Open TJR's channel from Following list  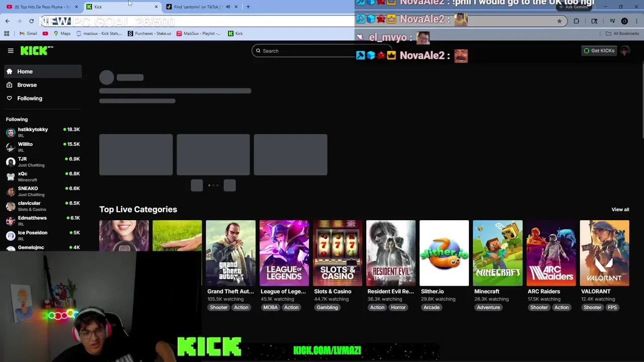click(43, 161)
